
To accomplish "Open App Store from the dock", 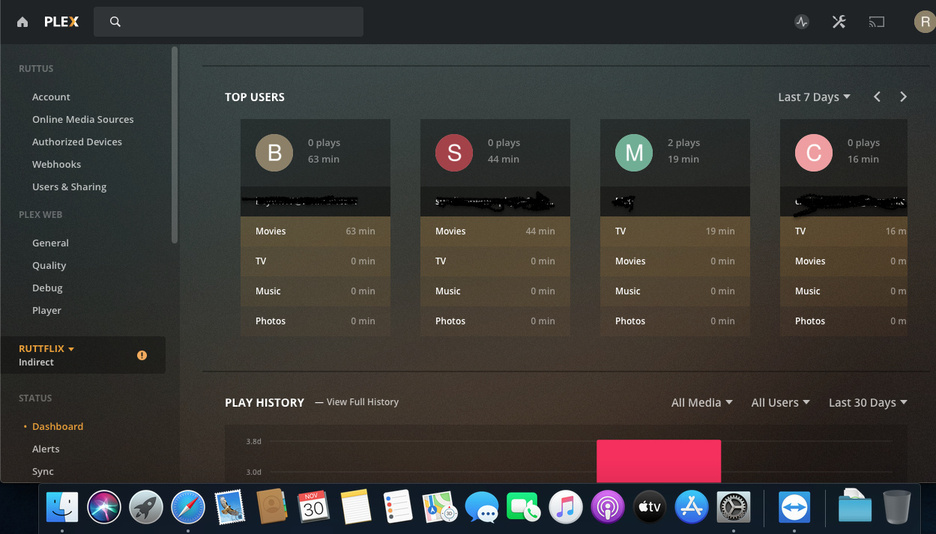I will click(691, 507).
